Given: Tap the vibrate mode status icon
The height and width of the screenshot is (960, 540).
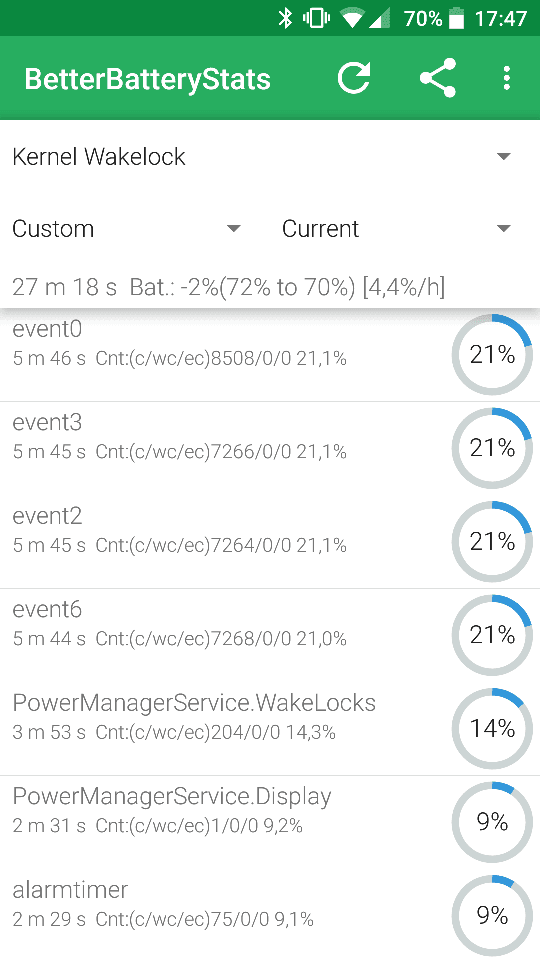Looking at the screenshot, I should [316, 19].
